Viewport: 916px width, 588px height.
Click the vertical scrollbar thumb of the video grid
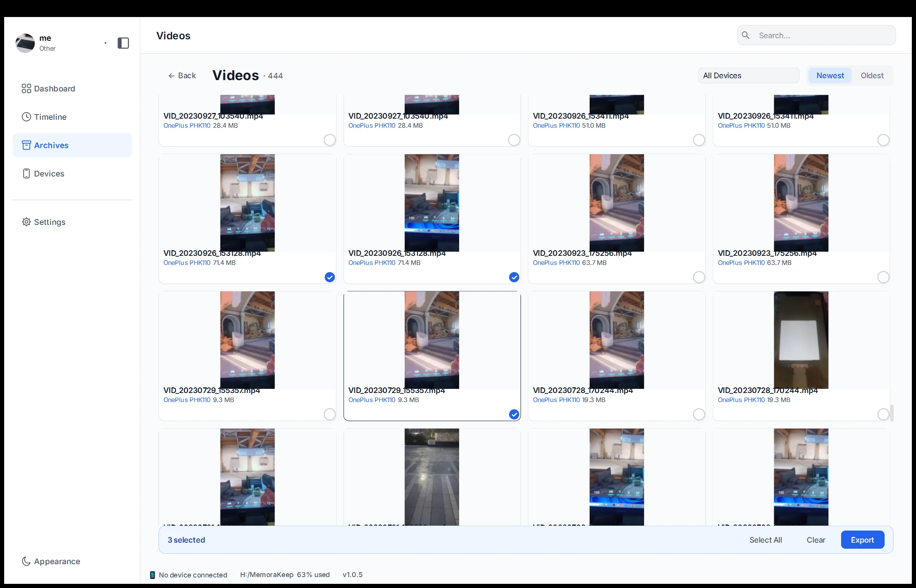891,413
